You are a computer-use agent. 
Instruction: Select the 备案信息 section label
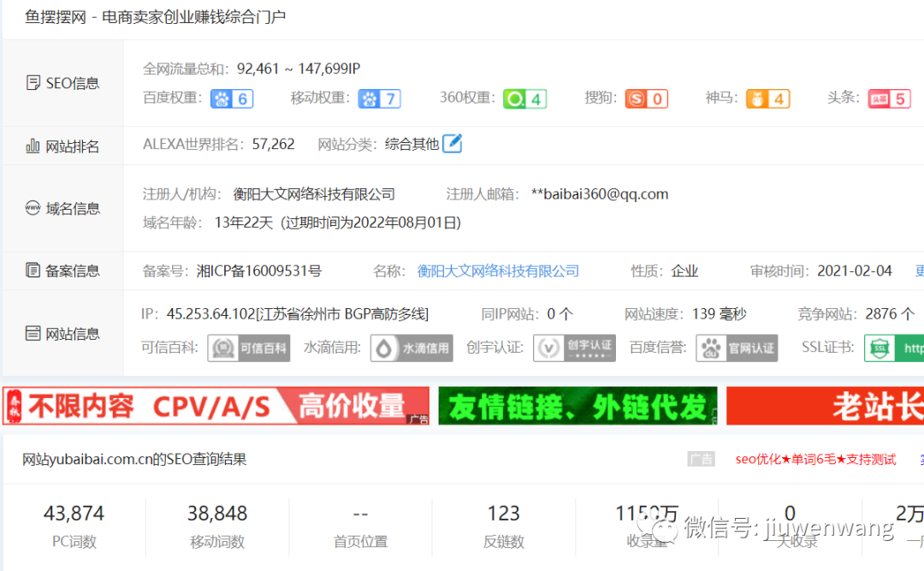pyautogui.click(x=73, y=271)
